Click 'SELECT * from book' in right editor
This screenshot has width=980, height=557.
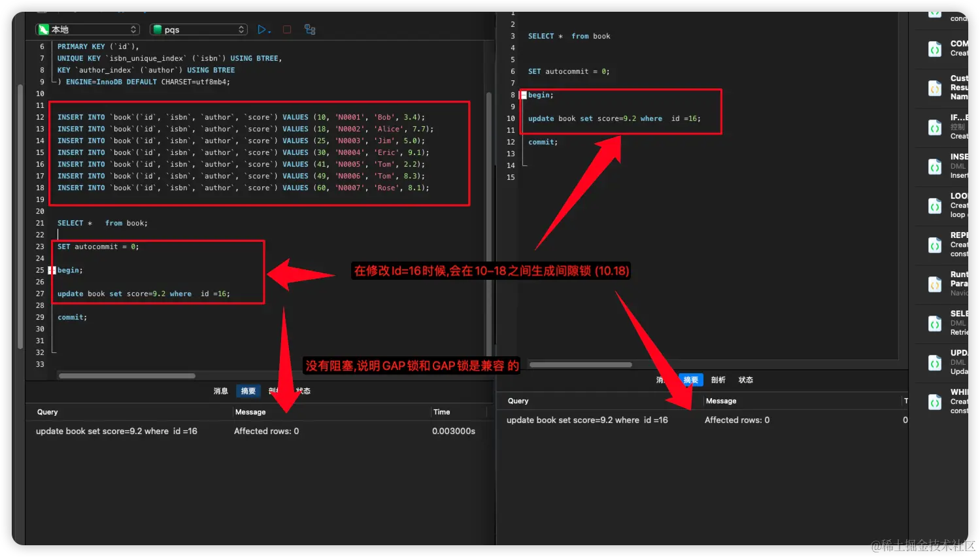(x=569, y=36)
